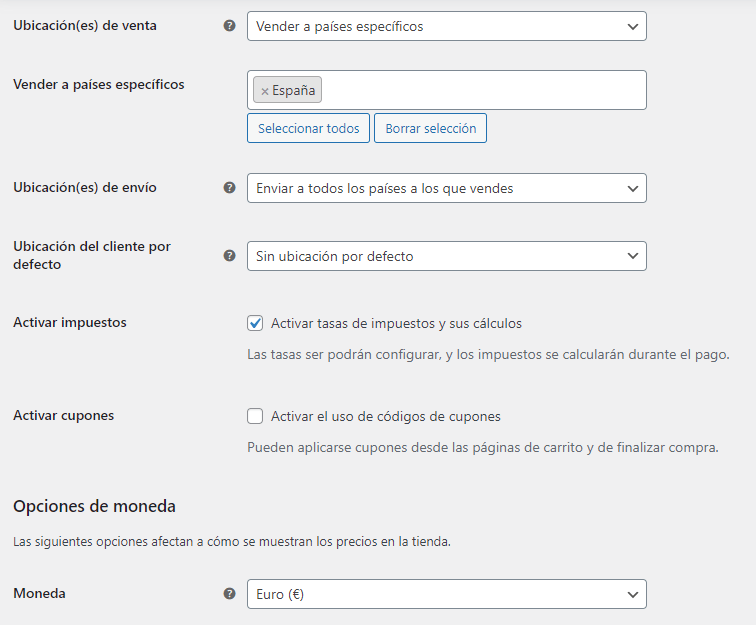Image resolution: width=756 pixels, height=625 pixels.
Task: Enable Activar el uso de códigos de cupones
Action: click(x=255, y=416)
